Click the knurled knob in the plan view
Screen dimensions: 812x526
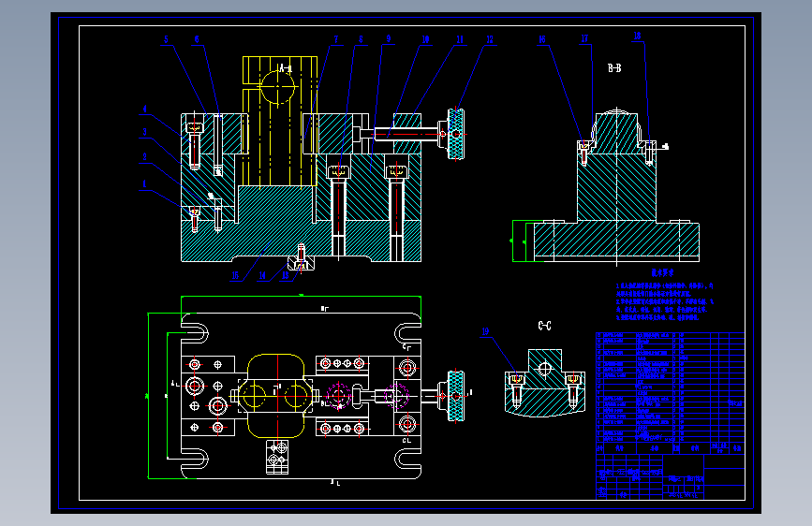[456, 396]
